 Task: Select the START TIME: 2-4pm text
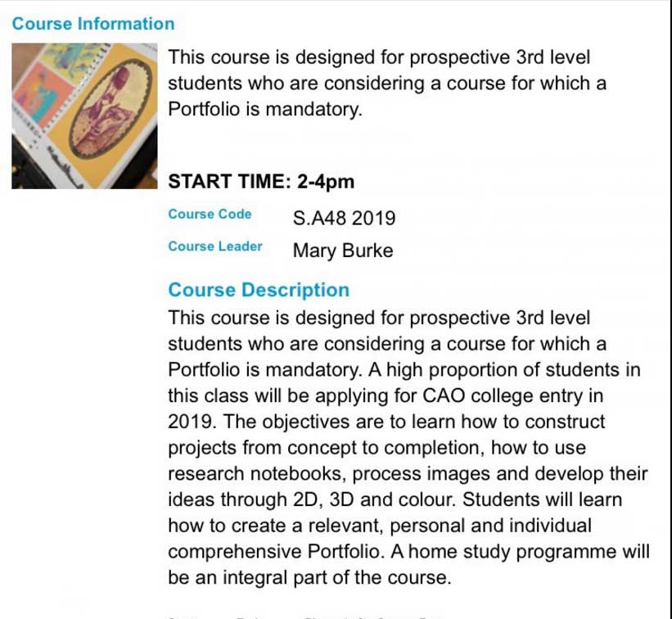click(261, 181)
